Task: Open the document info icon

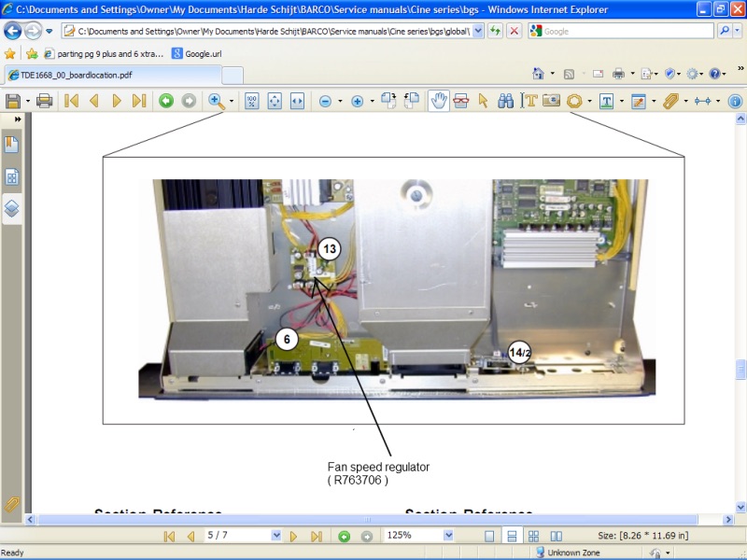Action: (x=735, y=101)
